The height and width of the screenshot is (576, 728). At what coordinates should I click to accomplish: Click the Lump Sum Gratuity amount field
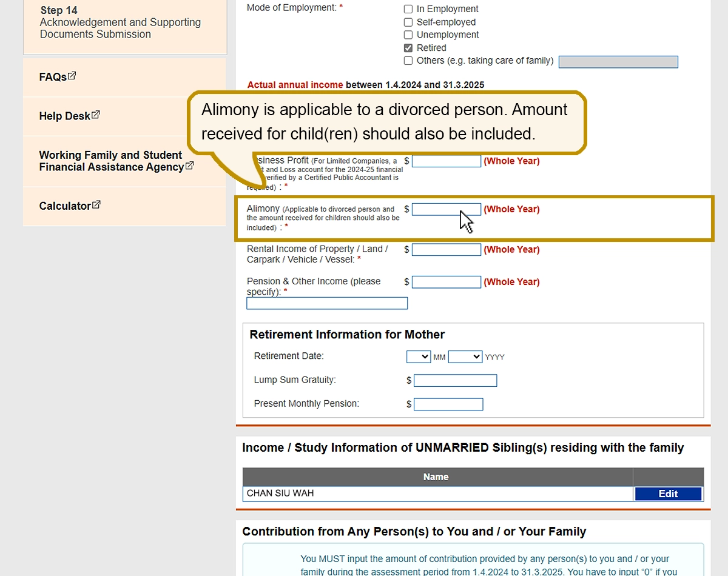pyautogui.click(x=456, y=381)
